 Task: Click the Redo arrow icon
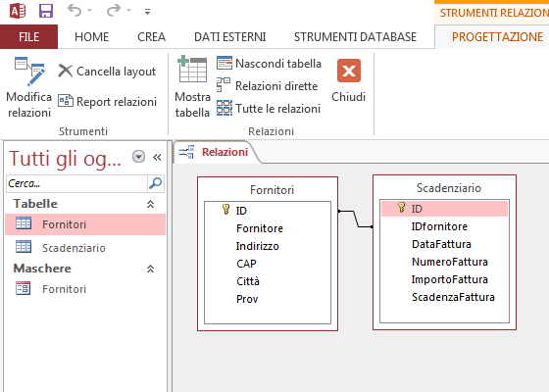114,11
